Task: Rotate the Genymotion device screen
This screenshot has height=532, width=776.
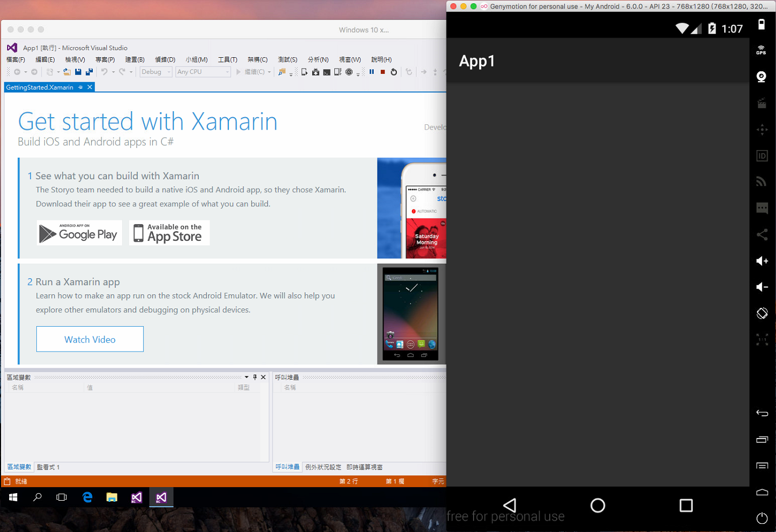Action: [x=761, y=313]
